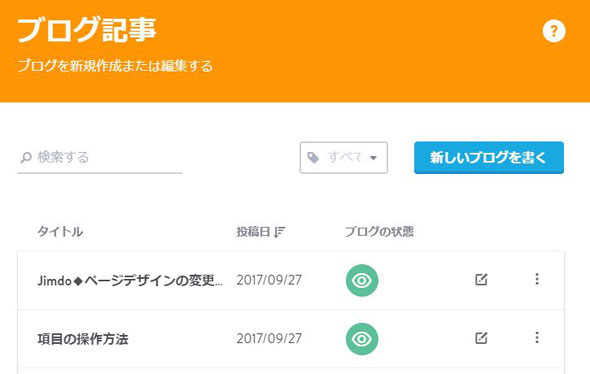This screenshot has height=374, width=590.
Task: Click the sort icon beside 投稿日
Action: (280, 232)
